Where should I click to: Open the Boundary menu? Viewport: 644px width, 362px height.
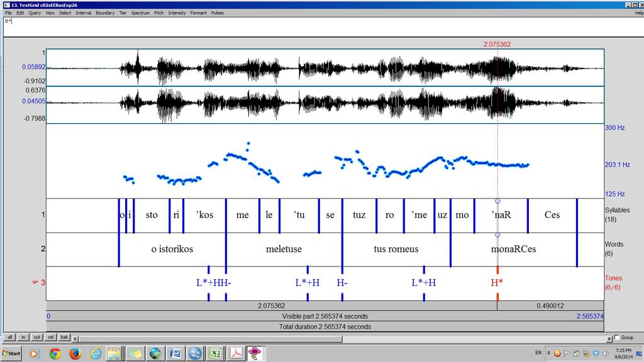(105, 13)
